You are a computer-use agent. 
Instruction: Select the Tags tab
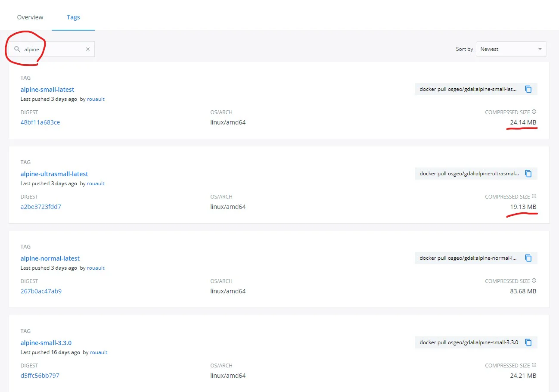[73, 17]
